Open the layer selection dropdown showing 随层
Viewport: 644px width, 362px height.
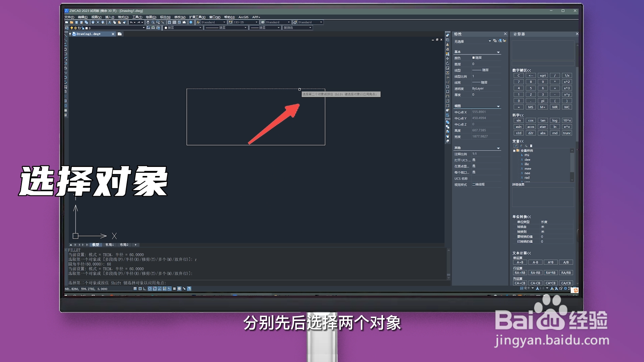(x=183, y=28)
